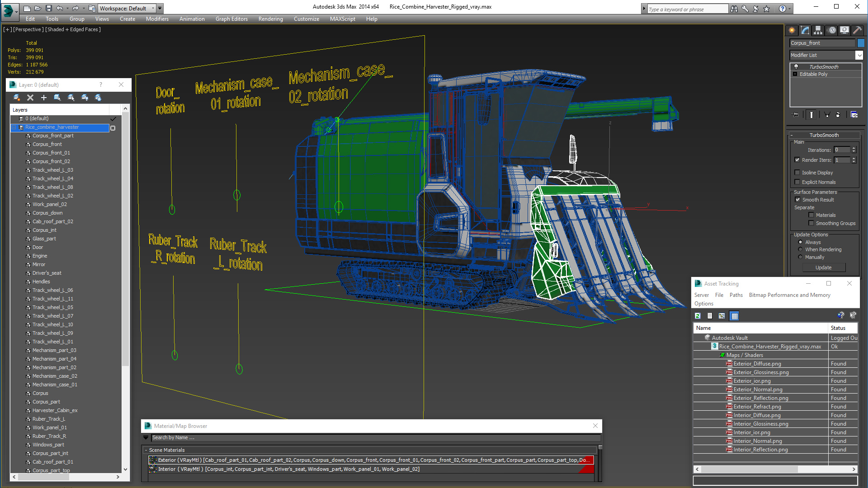
Task: Open Material/Map Browser options arrow
Action: pyautogui.click(x=146, y=437)
